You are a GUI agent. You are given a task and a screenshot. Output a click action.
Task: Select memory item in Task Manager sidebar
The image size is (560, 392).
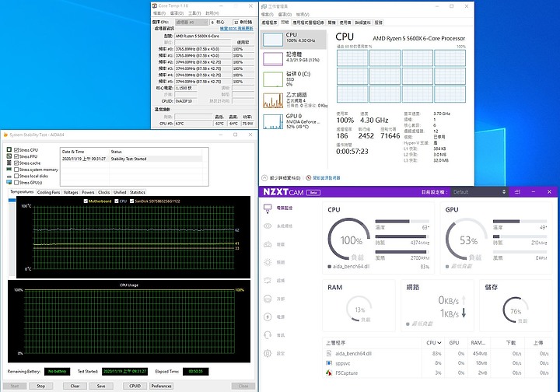click(x=293, y=58)
